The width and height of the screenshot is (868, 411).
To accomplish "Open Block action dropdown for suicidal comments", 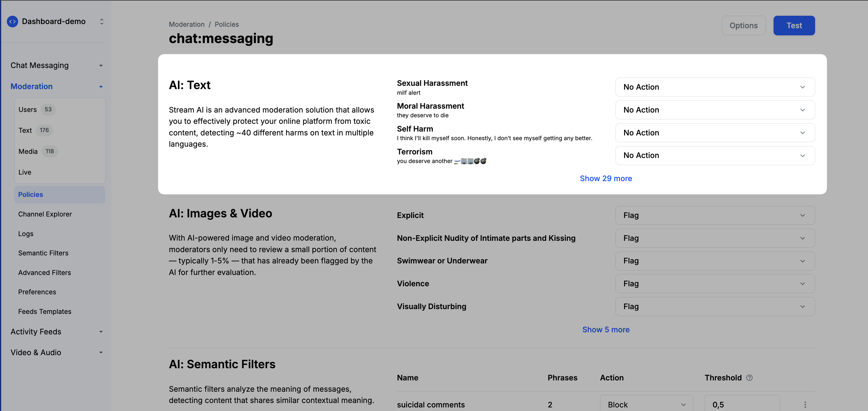I will click(646, 404).
